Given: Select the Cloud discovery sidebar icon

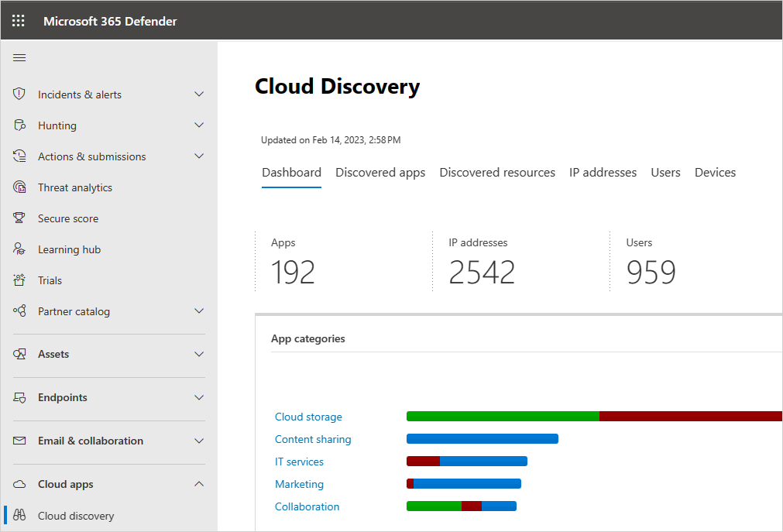Looking at the screenshot, I should (19, 515).
